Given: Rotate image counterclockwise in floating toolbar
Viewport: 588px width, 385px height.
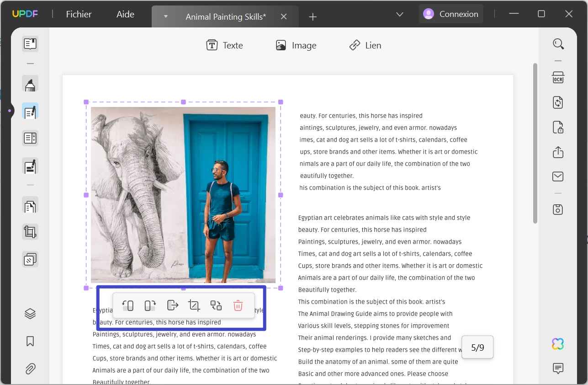Looking at the screenshot, I should point(128,305).
